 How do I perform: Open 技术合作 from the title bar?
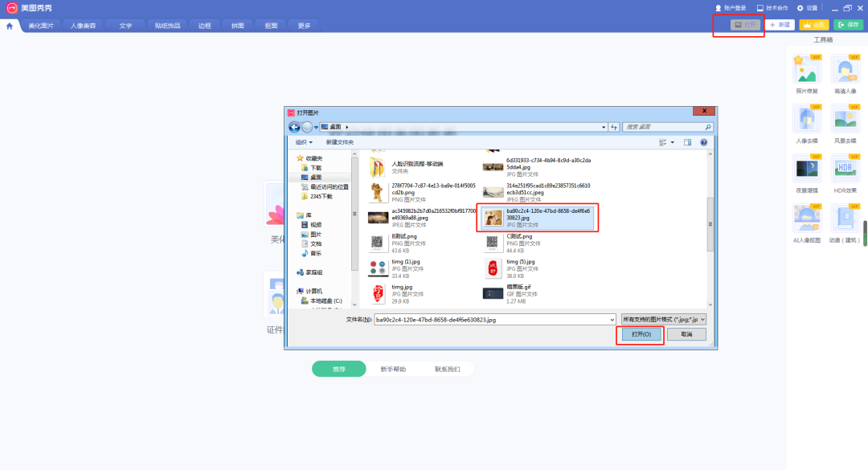[772, 8]
